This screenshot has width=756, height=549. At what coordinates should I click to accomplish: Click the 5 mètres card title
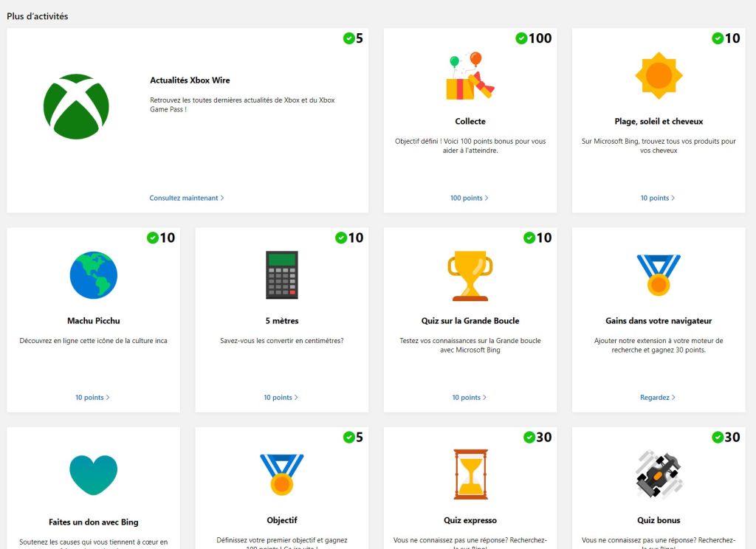pos(282,321)
